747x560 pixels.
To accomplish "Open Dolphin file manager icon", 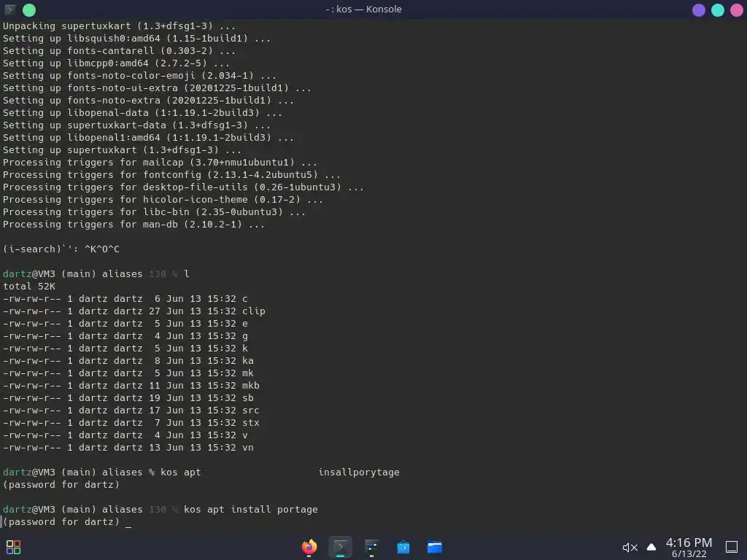I will point(435,547).
